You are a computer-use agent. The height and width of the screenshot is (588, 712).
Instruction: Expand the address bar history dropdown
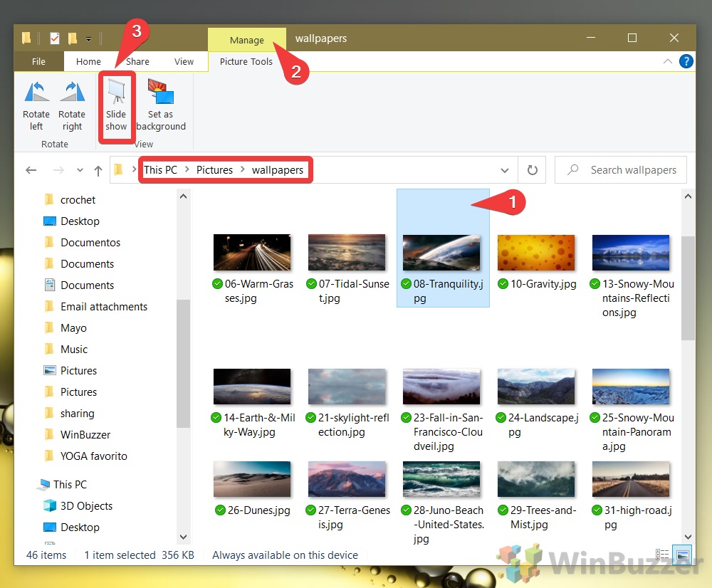pyautogui.click(x=505, y=169)
